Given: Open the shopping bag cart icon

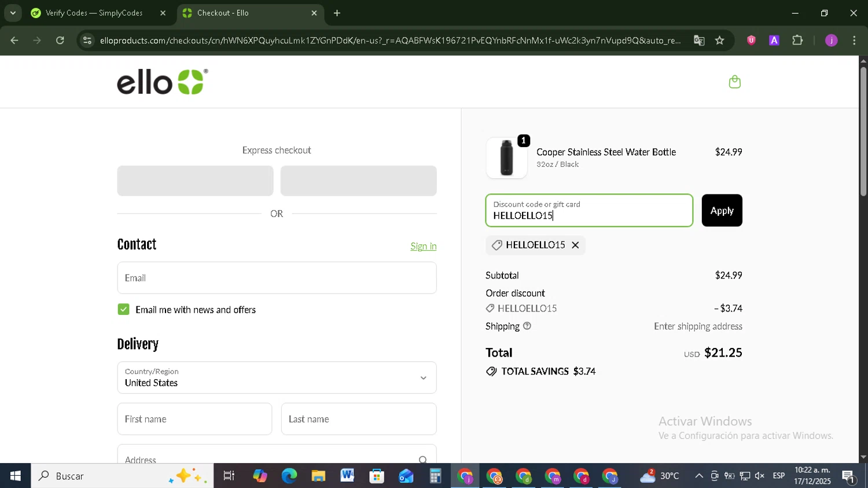Looking at the screenshot, I should point(735,82).
